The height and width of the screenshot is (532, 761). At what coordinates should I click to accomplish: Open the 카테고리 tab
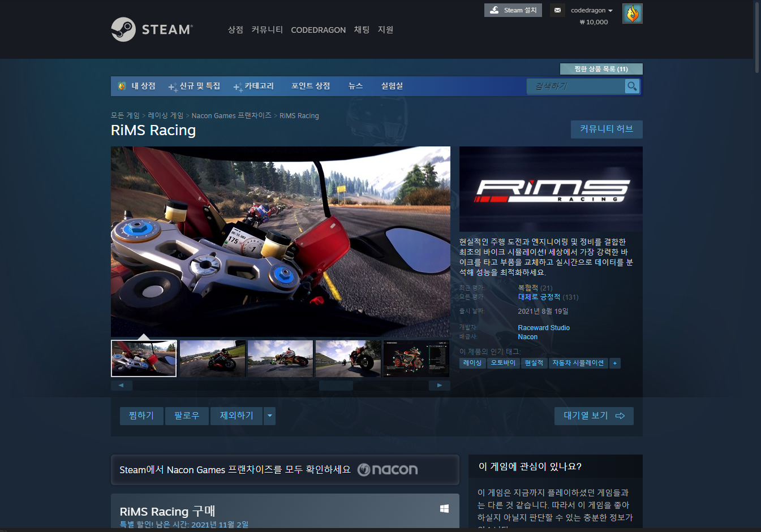click(x=253, y=86)
